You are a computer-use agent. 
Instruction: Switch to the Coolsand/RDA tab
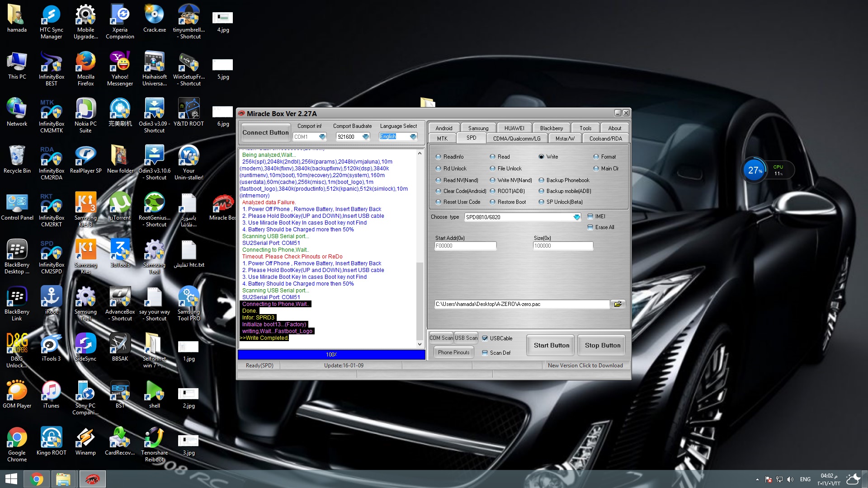[605, 138]
